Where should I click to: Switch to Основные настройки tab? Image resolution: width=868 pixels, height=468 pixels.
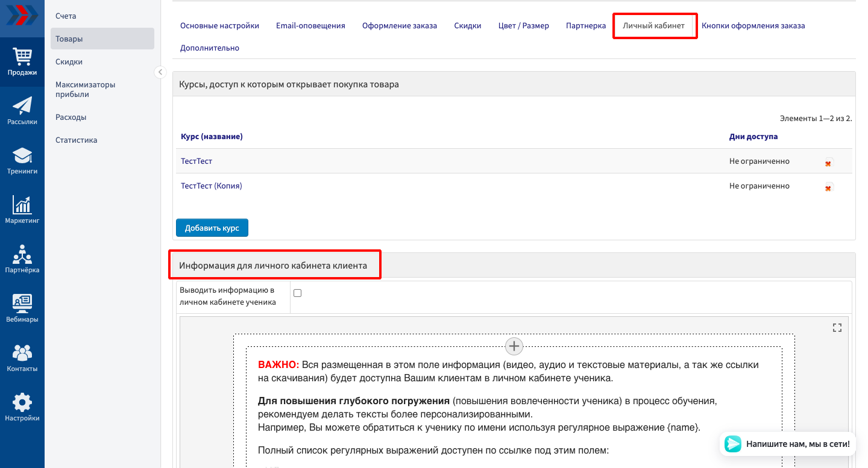coord(219,26)
